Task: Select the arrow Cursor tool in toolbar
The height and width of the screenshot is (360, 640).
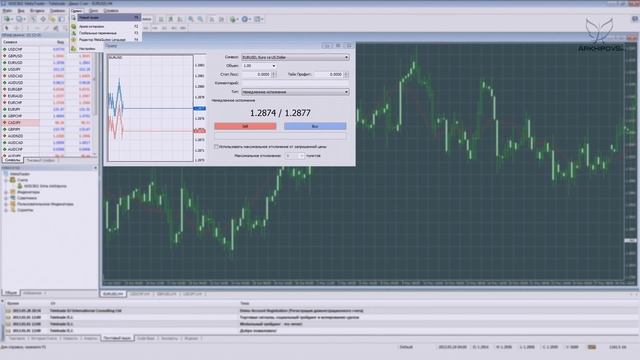Action: pyautogui.click(x=7, y=28)
